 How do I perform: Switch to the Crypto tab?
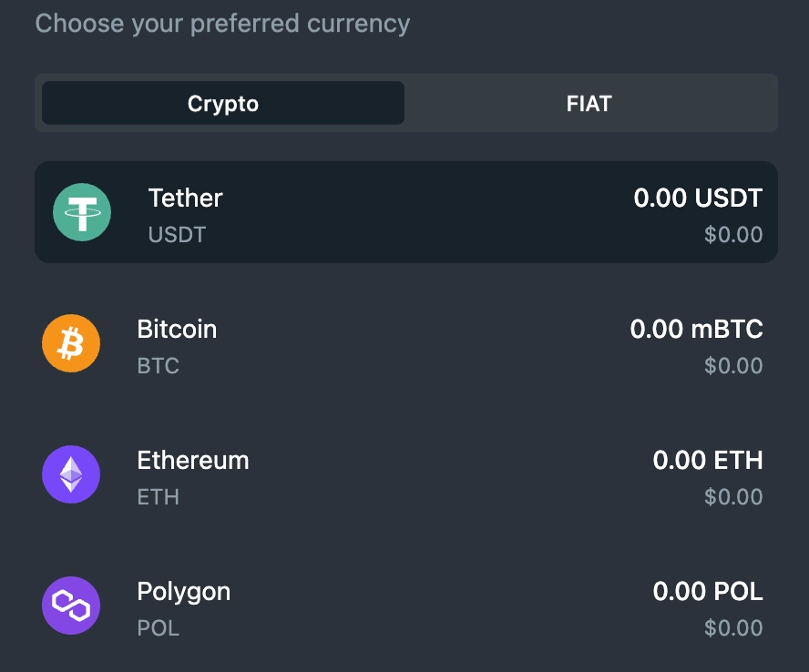pos(223,103)
